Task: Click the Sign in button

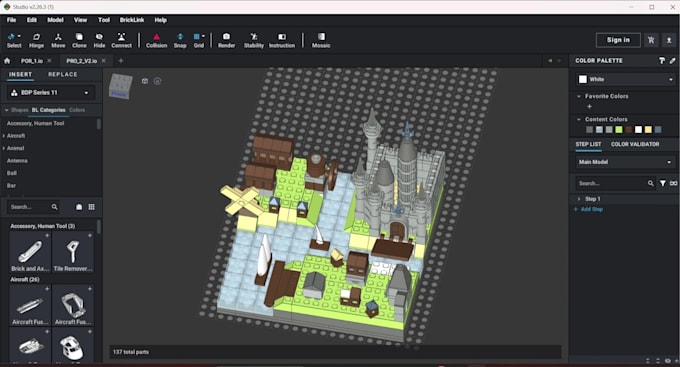Action: click(x=618, y=40)
